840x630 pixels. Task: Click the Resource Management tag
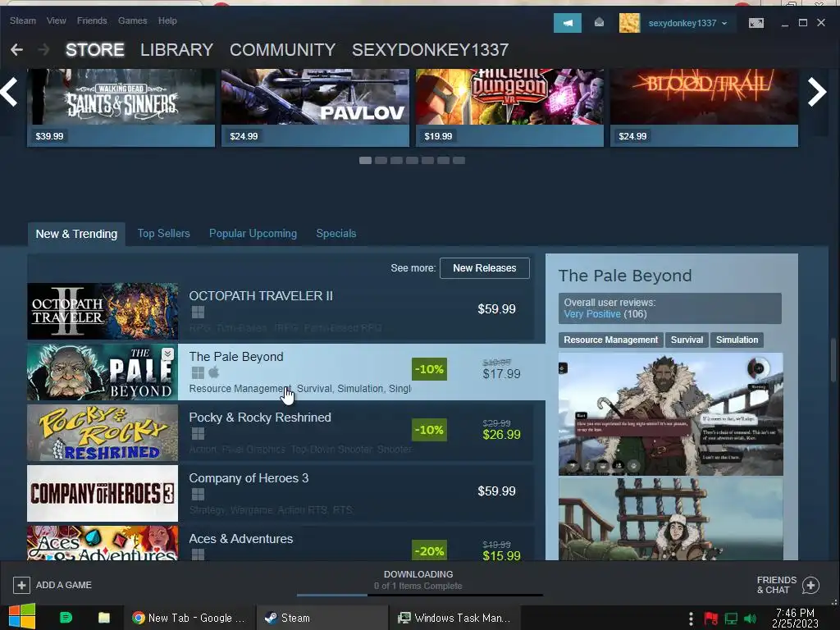click(x=610, y=340)
